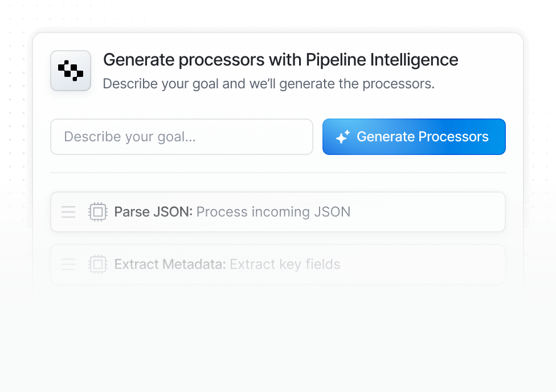This screenshot has height=392, width=556.
Task: Click 'Generate Processors' text on blue button
Action: pyautogui.click(x=422, y=137)
